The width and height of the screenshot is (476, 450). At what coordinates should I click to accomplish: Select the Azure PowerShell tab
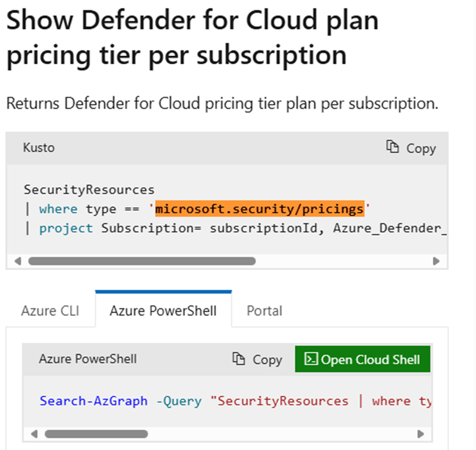(x=163, y=311)
